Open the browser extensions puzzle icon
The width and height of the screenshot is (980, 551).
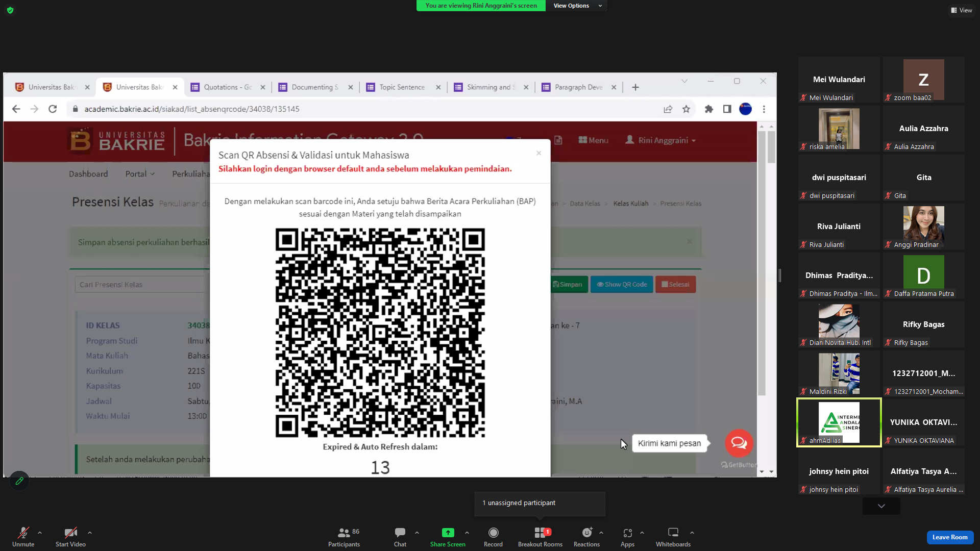pos(708,109)
